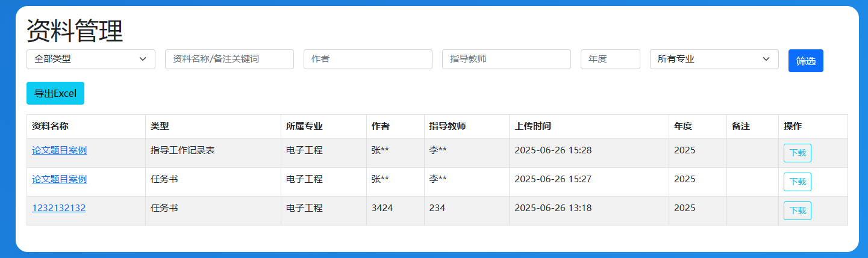Select the 2025-06-26 13:18 upload time cell
Viewport: 868px width, 258px height.
tap(589, 210)
